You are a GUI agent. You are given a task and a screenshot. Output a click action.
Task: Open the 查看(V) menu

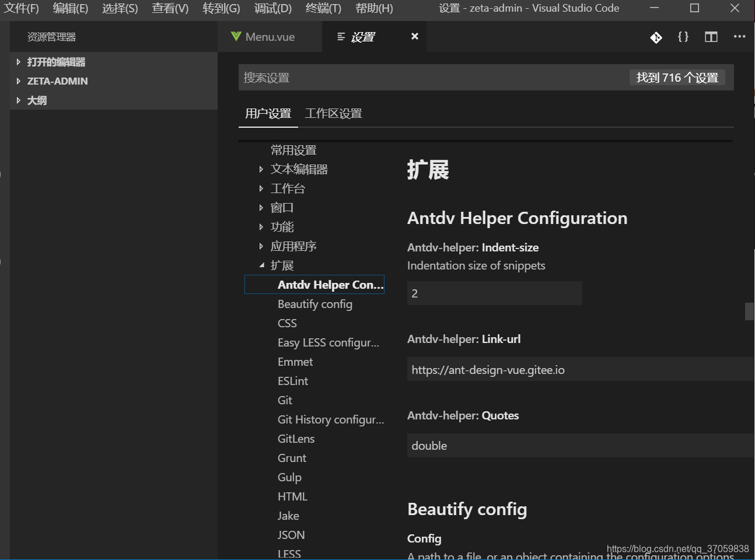tap(170, 8)
